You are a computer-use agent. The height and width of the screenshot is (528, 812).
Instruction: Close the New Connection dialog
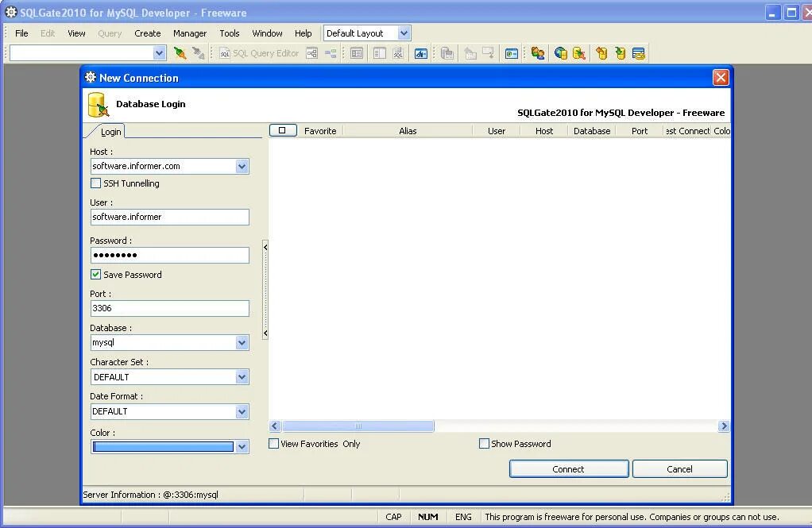(x=721, y=78)
